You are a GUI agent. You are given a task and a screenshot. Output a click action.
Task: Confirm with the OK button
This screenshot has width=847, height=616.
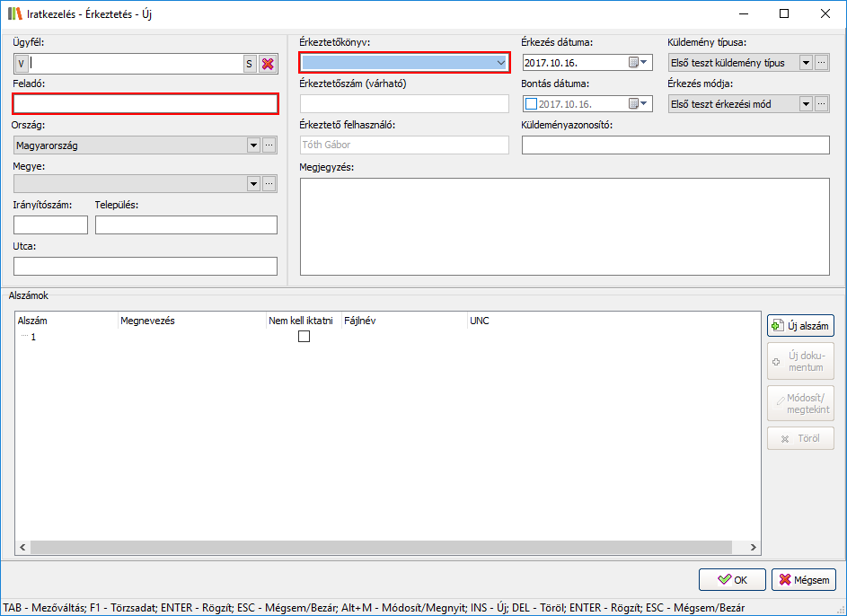pyautogui.click(x=732, y=579)
